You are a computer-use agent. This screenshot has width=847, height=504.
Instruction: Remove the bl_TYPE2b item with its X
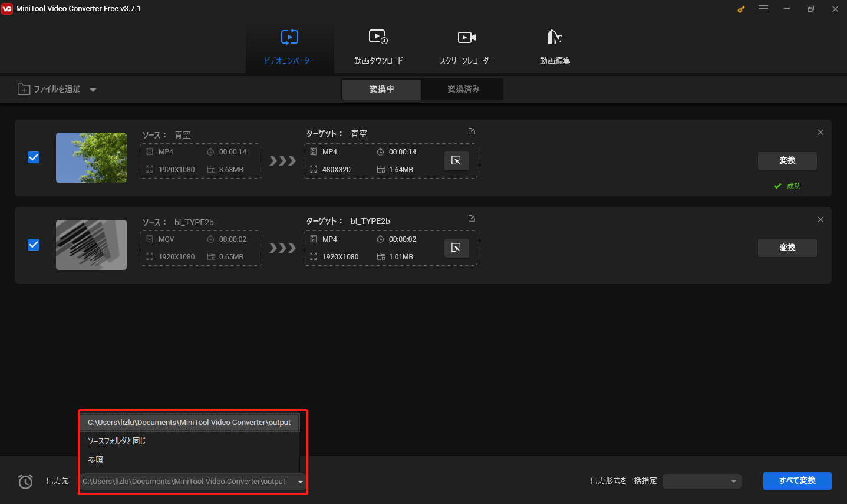820,219
